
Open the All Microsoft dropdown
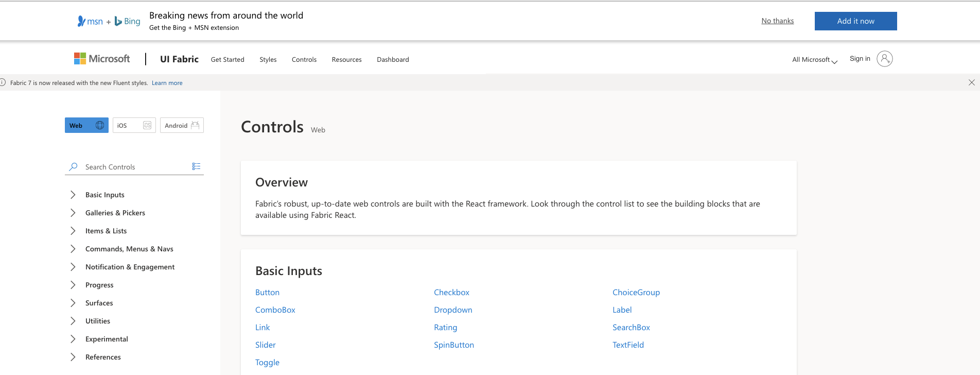814,60
